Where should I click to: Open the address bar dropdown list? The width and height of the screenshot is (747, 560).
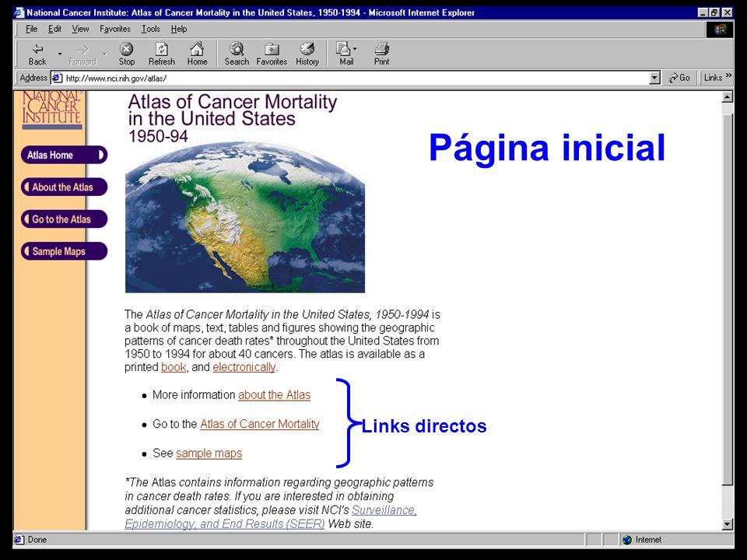[x=654, y=78]
